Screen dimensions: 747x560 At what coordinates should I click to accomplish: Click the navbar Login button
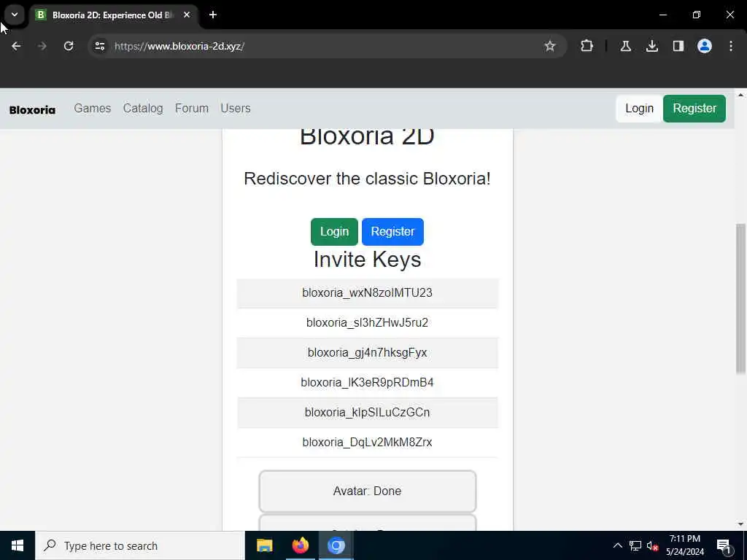click(639, 109)
